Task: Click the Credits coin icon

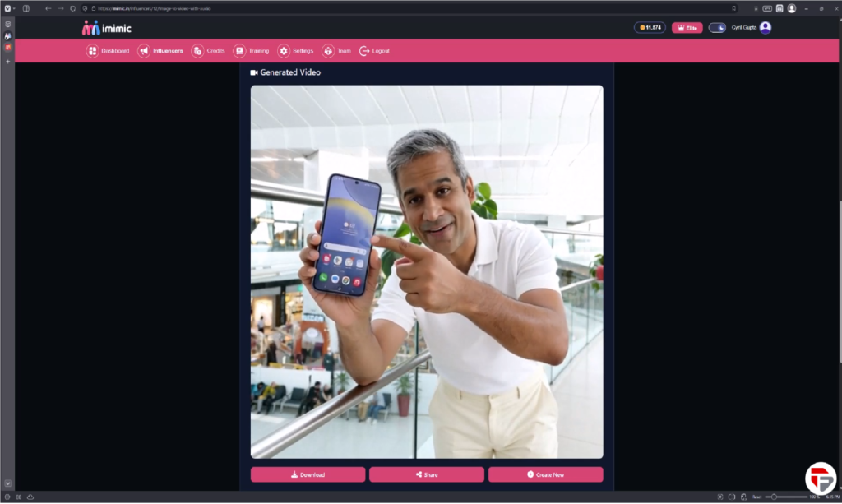Action: tap(197, 51)
